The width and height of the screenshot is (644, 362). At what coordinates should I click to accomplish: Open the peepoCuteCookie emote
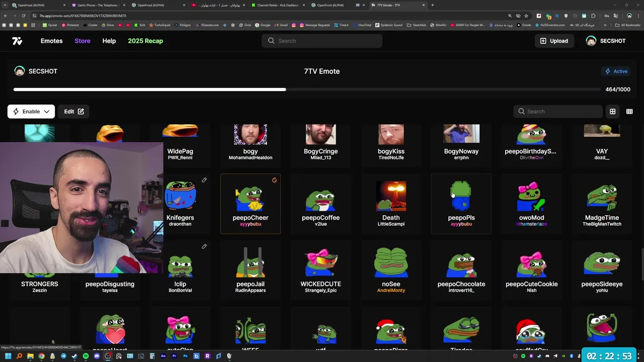tap(532, 270)
